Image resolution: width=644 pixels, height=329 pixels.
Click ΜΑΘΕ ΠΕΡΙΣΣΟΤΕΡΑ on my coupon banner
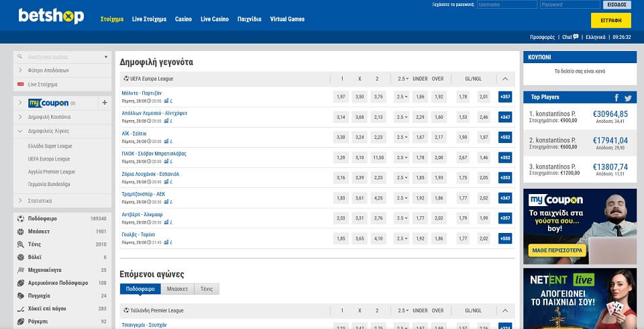pyautogui.click(x=557, y=250)
